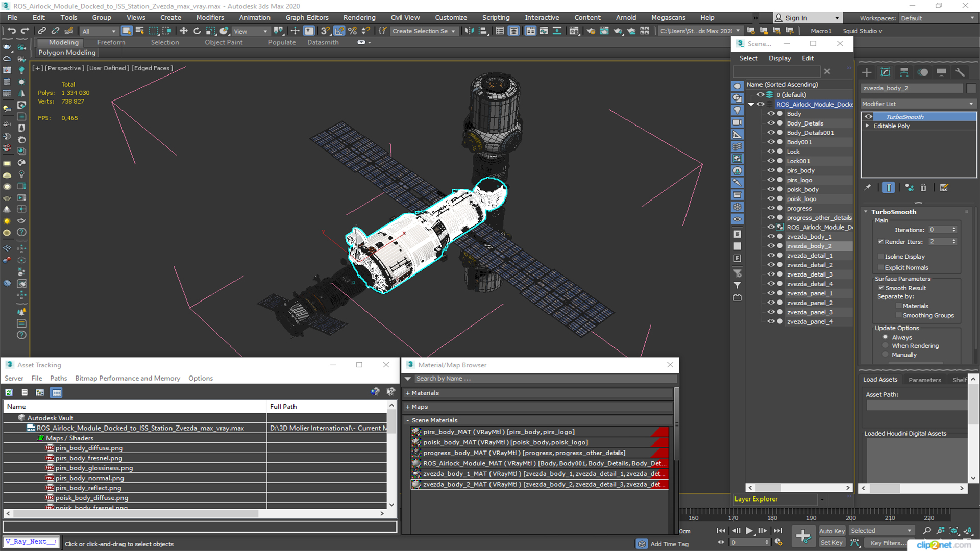Screen dimensions: 980x551
Task: Open the Mirror tool
Action: (x=469, y=31)
